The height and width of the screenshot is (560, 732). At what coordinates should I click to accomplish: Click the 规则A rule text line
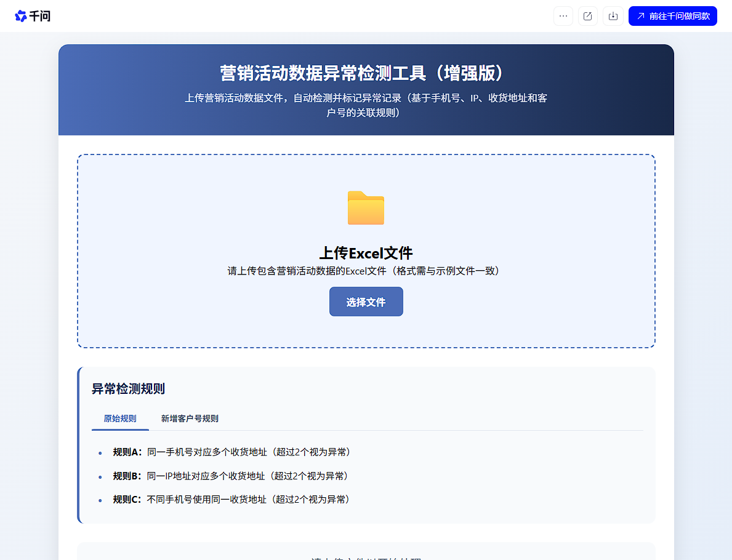coord(231,452)
